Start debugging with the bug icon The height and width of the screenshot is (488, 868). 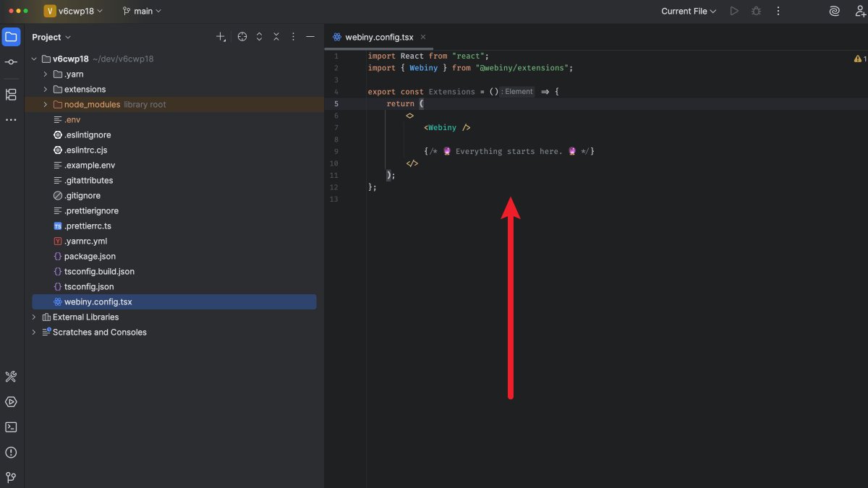(x=756, y=10)
